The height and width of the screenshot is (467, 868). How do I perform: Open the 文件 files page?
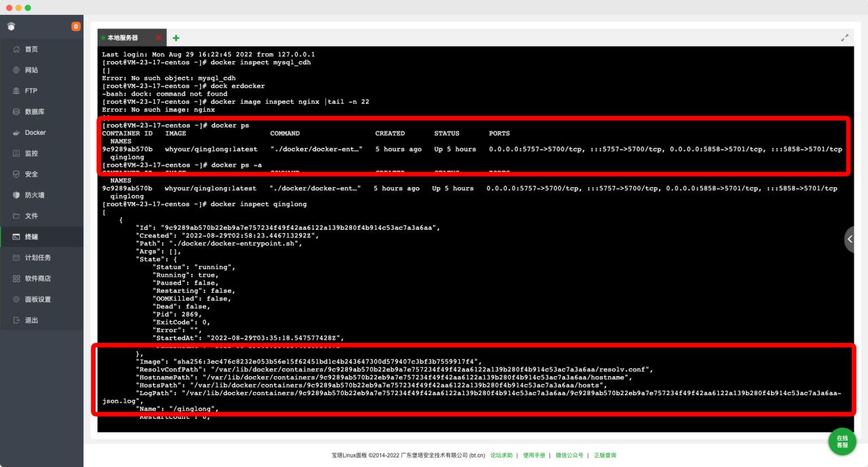41,216
